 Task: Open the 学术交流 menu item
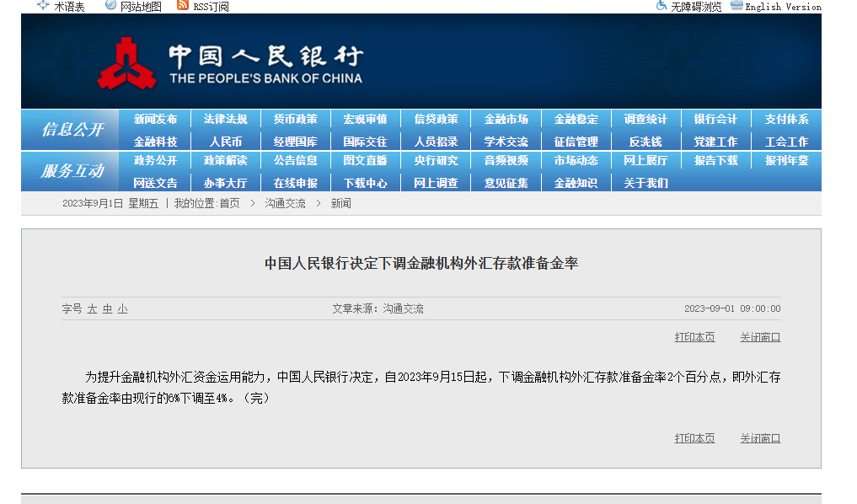click(506, 142)
